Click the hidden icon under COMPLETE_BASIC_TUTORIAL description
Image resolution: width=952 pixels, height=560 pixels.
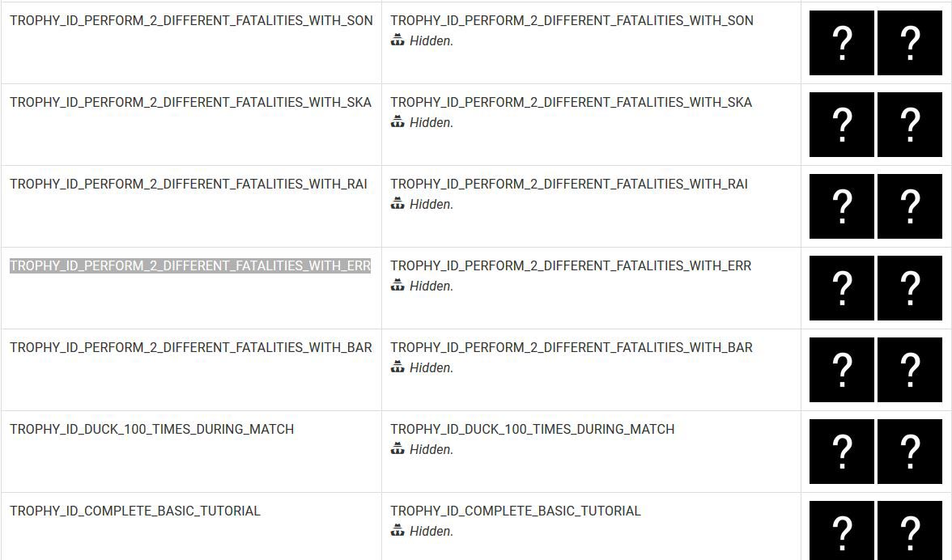pos(397,531)
